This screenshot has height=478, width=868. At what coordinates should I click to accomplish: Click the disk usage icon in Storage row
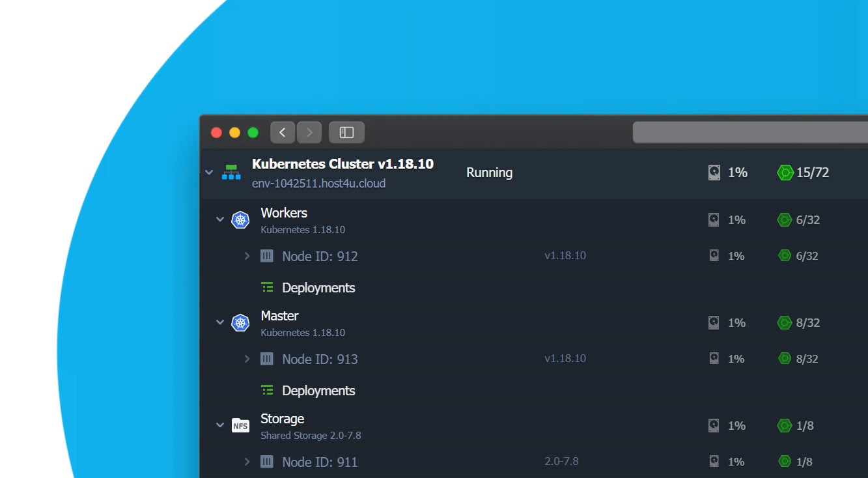tap(714, 425)
